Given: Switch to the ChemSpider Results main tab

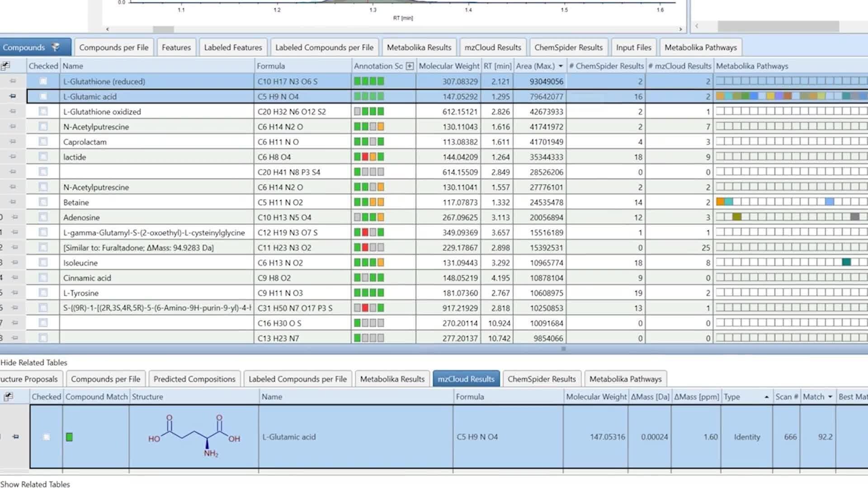Looking at the screenshot, I should [568, 47].
